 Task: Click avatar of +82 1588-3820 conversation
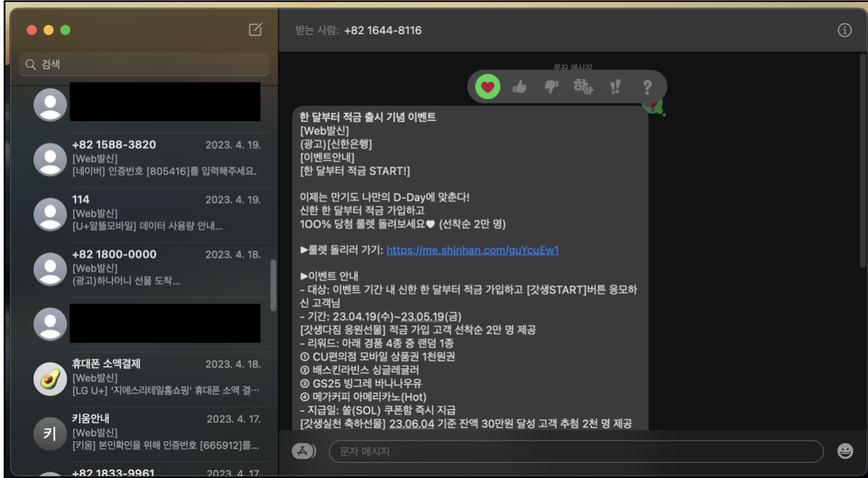(x=50, y=160)
